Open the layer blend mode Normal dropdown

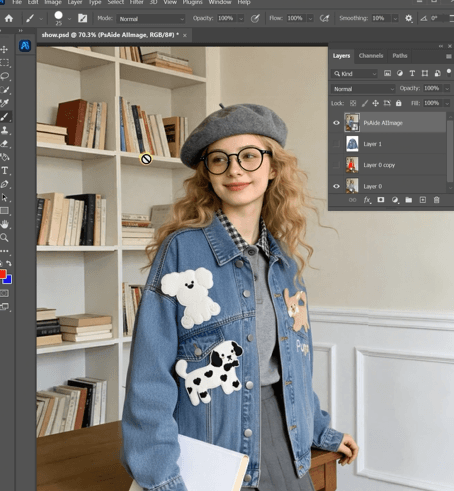pos(363,89)
